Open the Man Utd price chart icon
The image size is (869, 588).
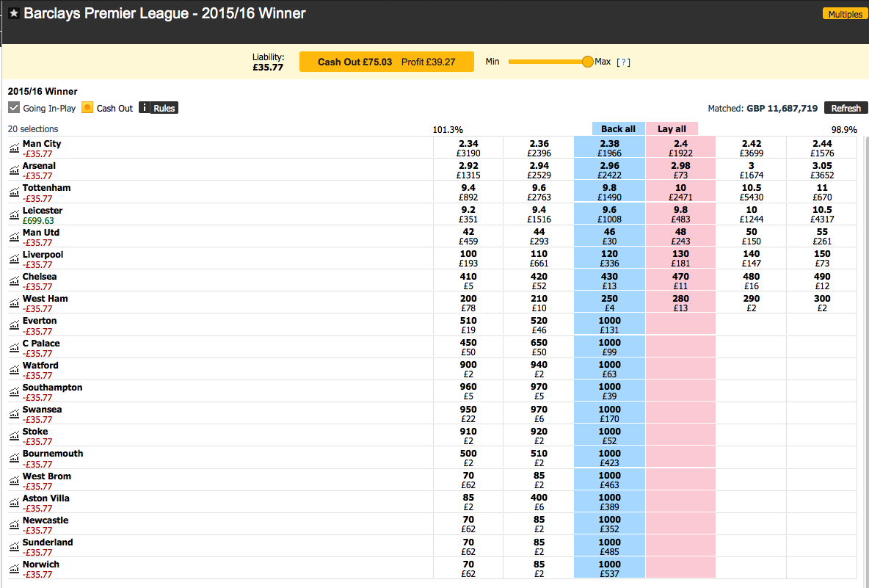pyautogui.click(x=14, y=236)
